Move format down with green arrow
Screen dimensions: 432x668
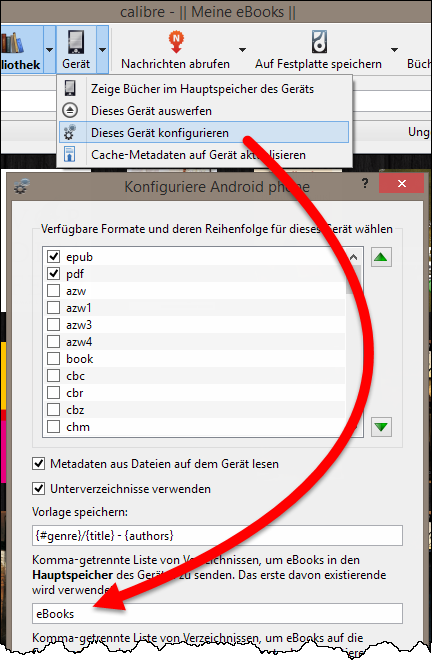click(x=381, y=426)
